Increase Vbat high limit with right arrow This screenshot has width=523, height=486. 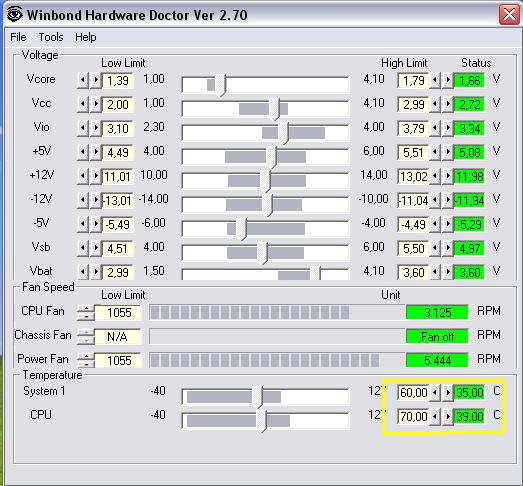(x=448, y=273)
